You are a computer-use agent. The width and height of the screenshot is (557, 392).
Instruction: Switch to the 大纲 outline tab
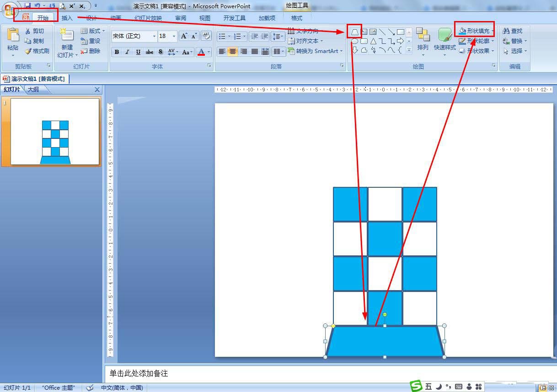coord(33,90)
